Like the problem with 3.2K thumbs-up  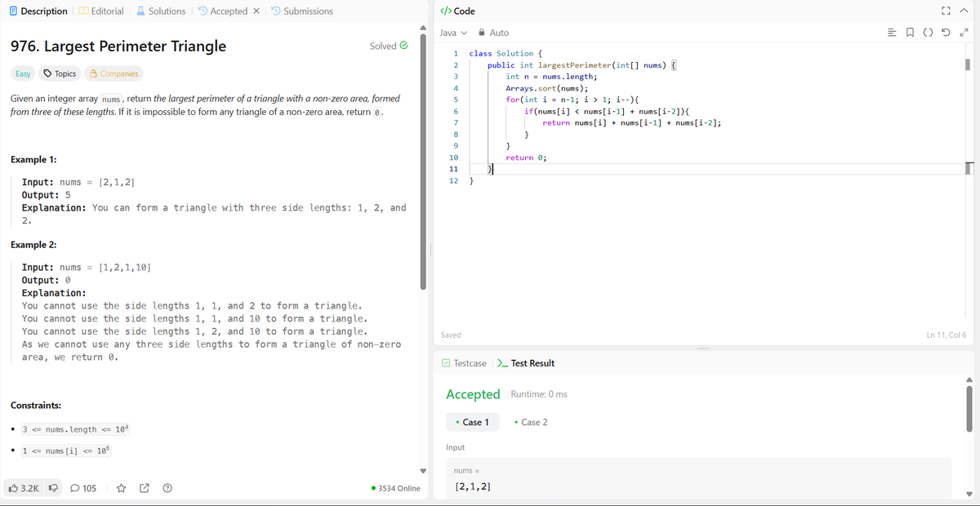pos(23,488)
